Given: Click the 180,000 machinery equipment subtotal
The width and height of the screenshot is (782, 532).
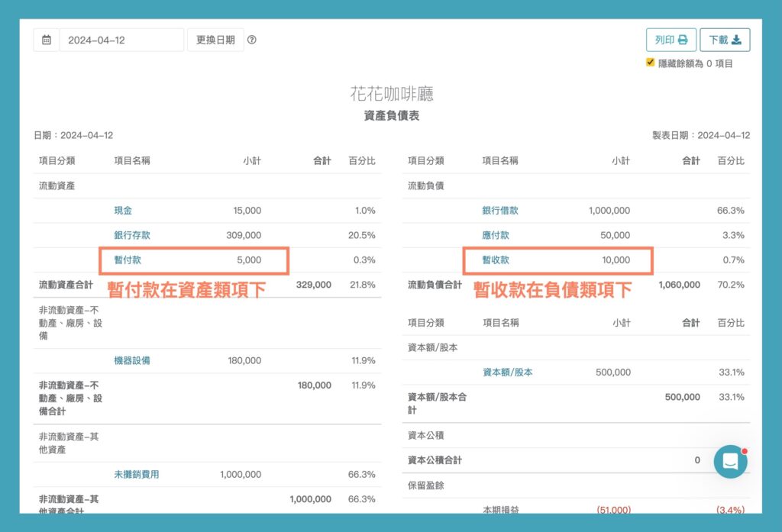Looking at the screenshot, I should tap(245, 360).
